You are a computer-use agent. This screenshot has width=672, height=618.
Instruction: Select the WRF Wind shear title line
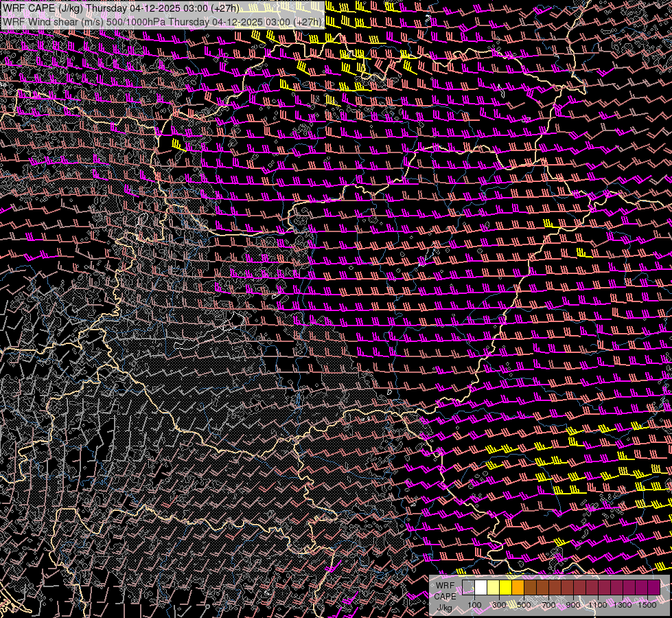click(162, 22)
